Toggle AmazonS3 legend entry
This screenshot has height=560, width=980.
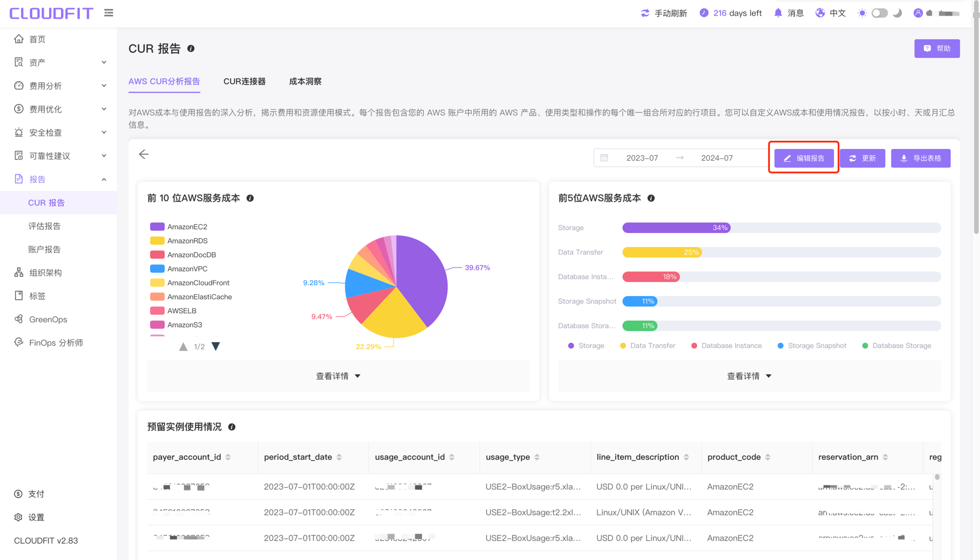[x=176, y=325]
